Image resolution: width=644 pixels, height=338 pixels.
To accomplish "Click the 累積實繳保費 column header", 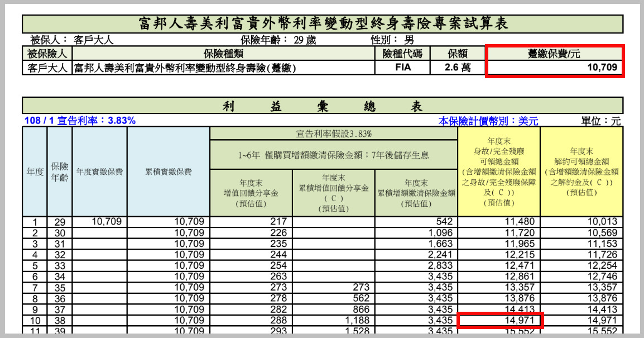I will [x=169, y=172].
